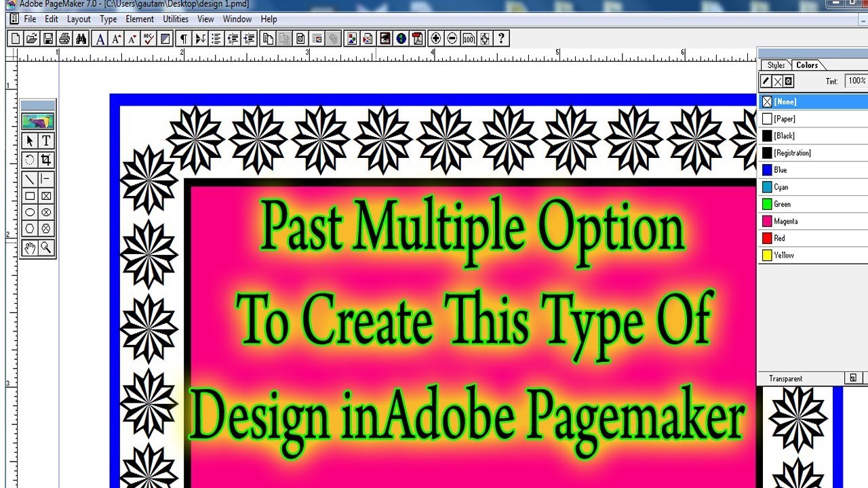Click the Decrease Font Size icon
The width and height of the screenshot is (868, 488).
[133, 39]
